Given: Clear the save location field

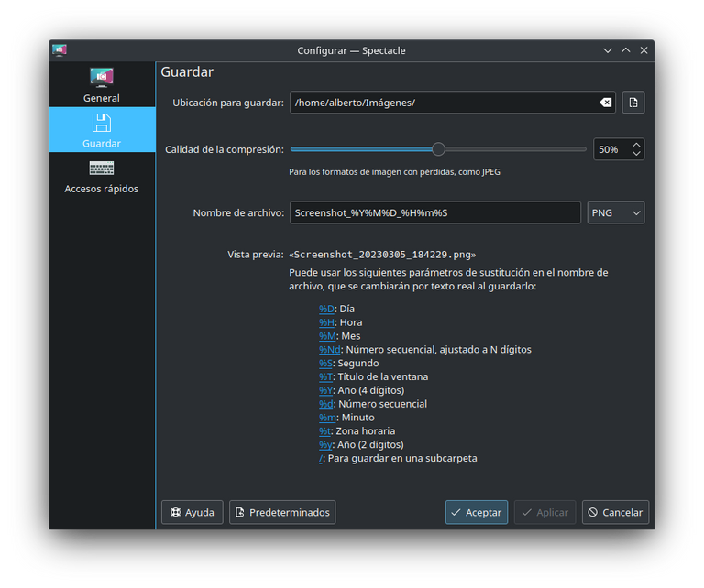Looking at the screenshot, I should (605, 103).
